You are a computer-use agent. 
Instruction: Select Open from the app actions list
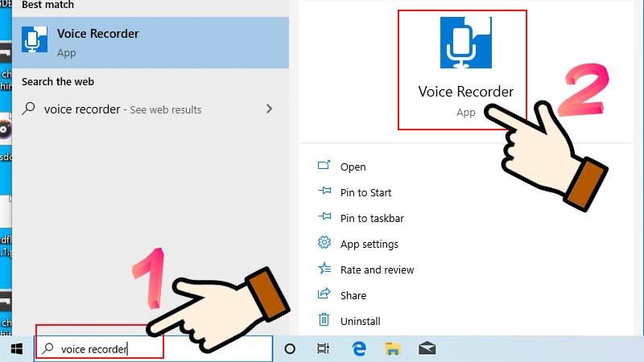click(x=353, y=167)
